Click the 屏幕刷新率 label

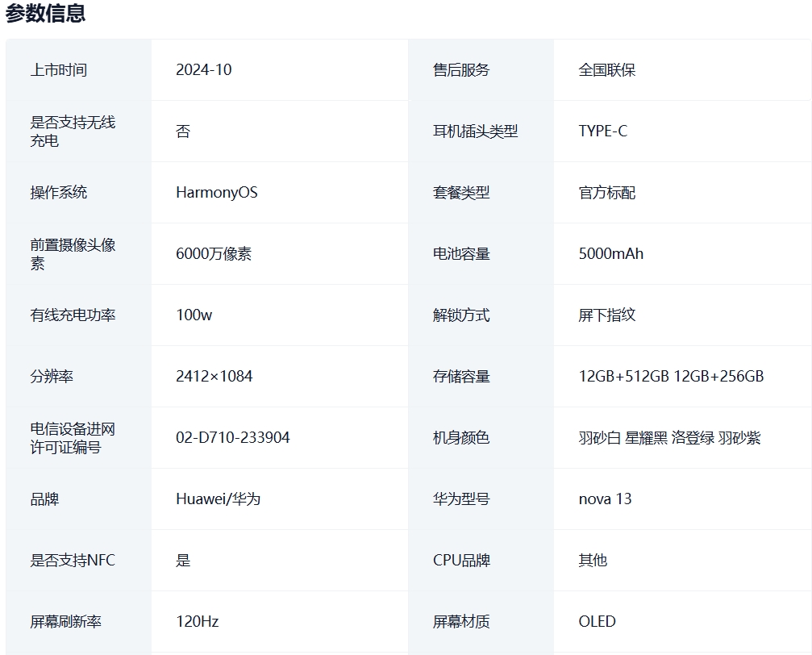(66, 621)
